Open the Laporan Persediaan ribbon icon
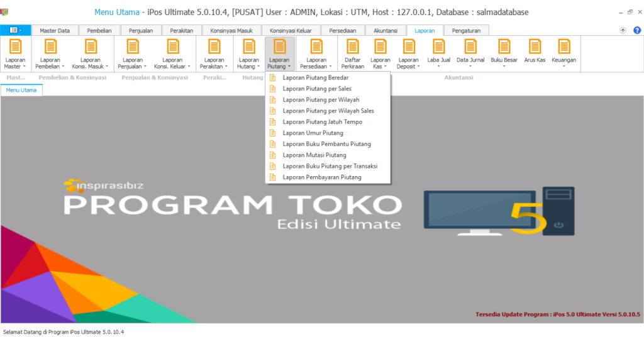 coord(316,54)
